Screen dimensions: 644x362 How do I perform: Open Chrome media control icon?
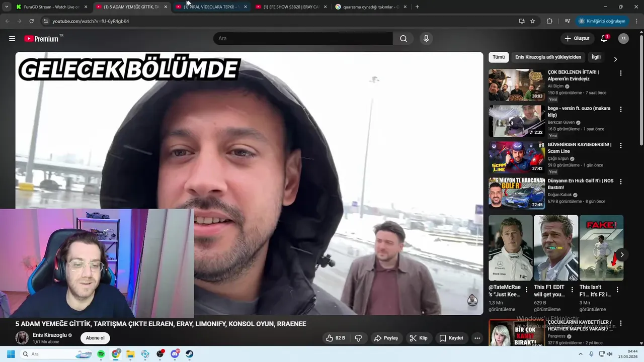567,21
